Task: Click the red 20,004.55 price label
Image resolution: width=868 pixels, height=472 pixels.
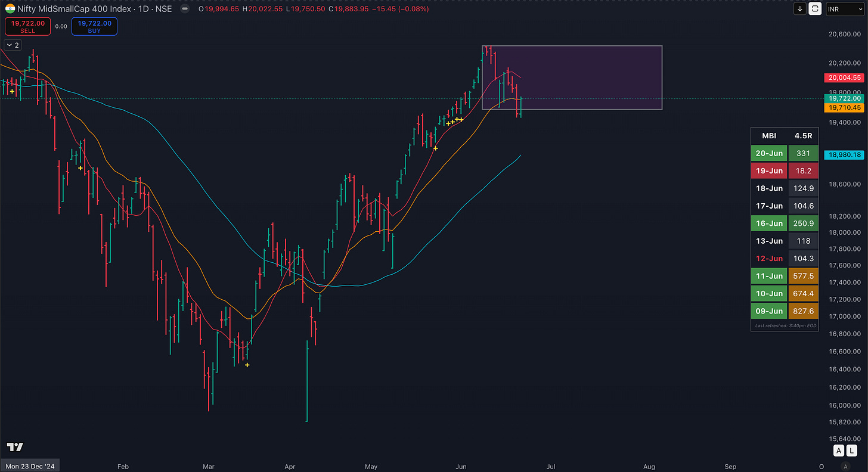Action: click(844, 77)
